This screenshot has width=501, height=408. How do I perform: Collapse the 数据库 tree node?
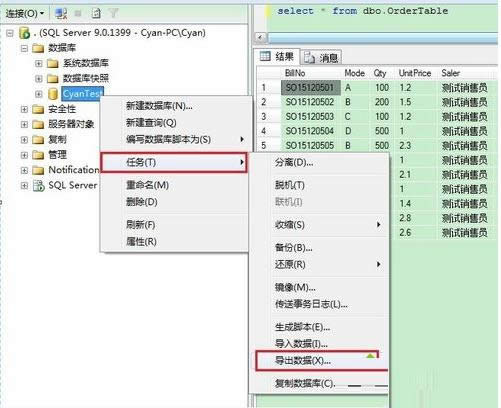coord(24,48)
